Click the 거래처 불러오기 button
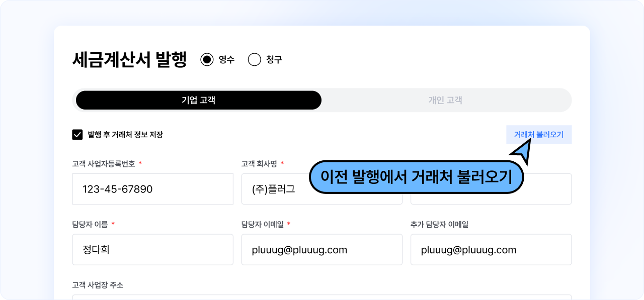Screen dimensions: 644x300 (538, 135)
